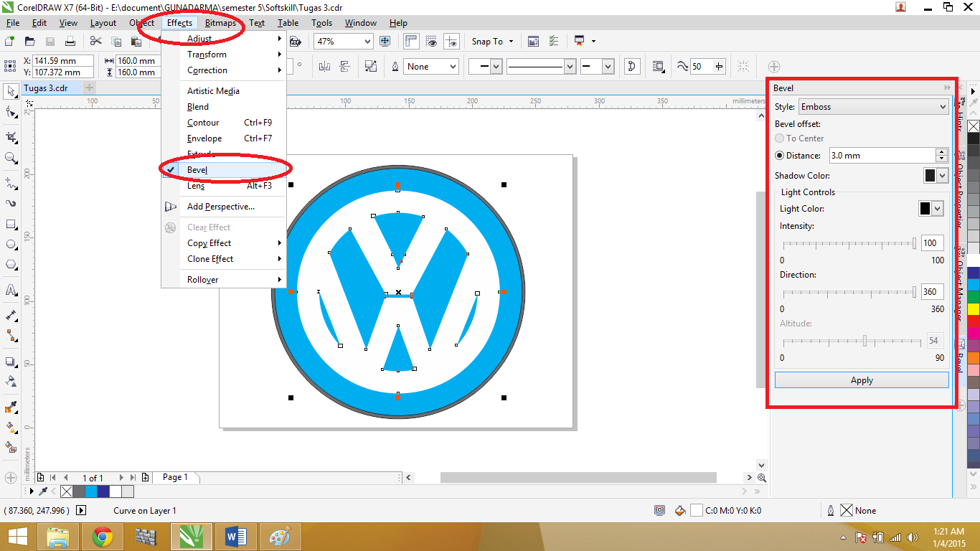Viewport: 980px width, 551px height.
Task: Expand the Adjust submenu
Action: [224, 39]
